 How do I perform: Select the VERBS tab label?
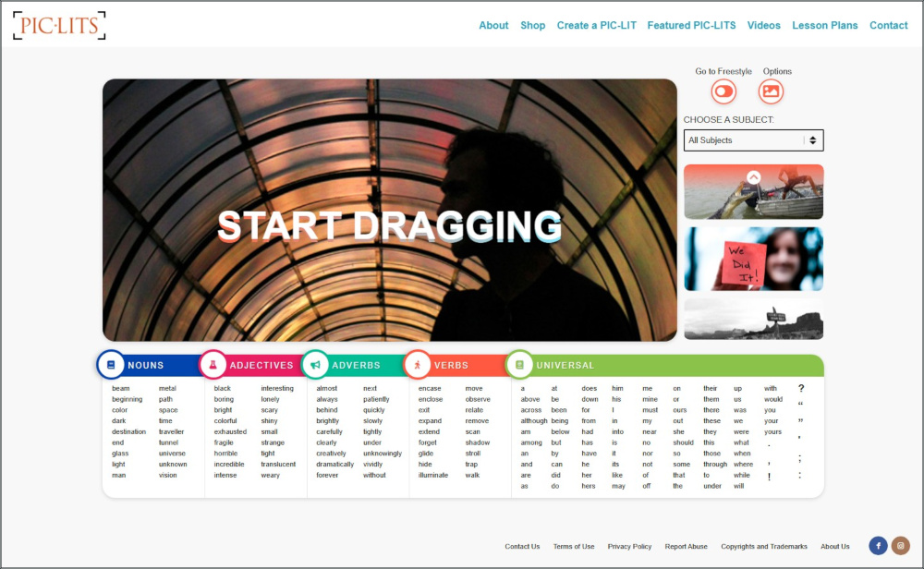pyautogui.click(x=451, y=365)
